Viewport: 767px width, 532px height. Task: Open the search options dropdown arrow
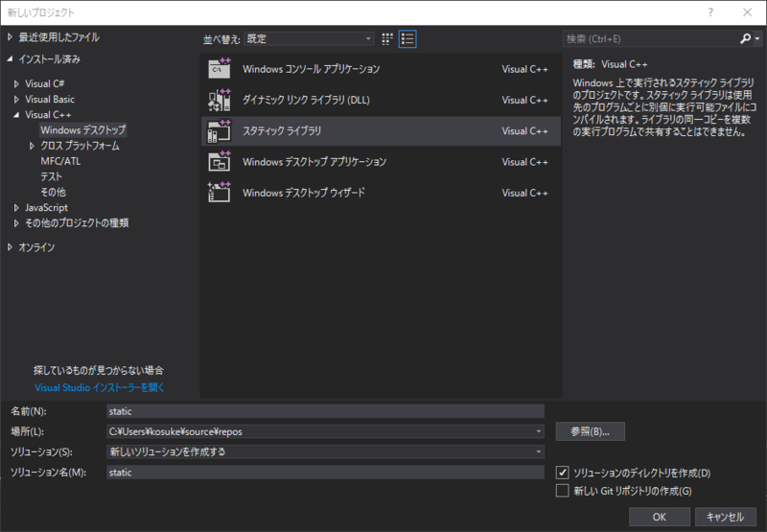pyautogui.click(x=757, y=38)
